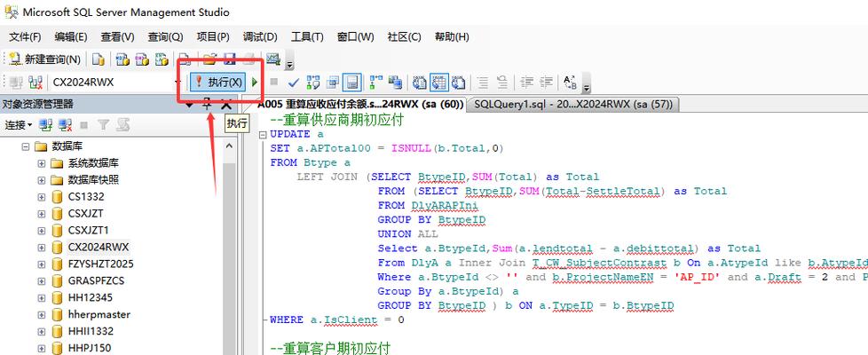
Task: Collapse the UPDATE a code block
Action: click(264, 135)
